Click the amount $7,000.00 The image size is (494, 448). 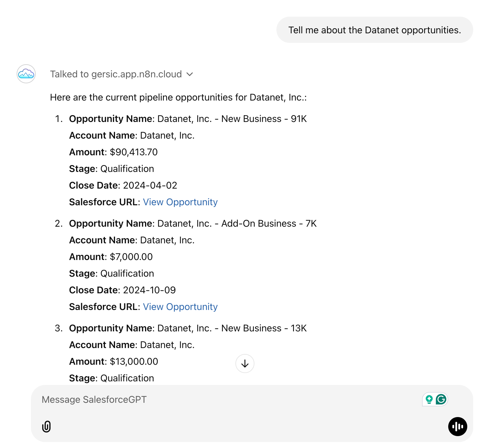pos(131,257)
